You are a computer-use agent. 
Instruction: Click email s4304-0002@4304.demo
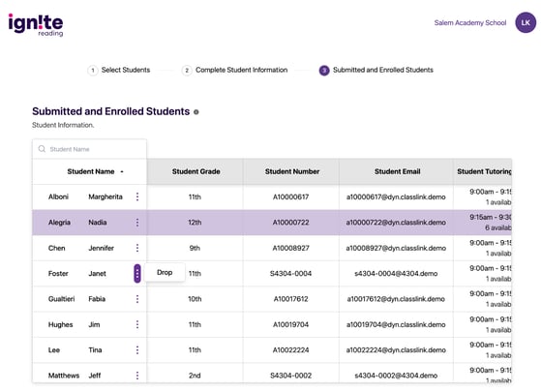(396, 376)
